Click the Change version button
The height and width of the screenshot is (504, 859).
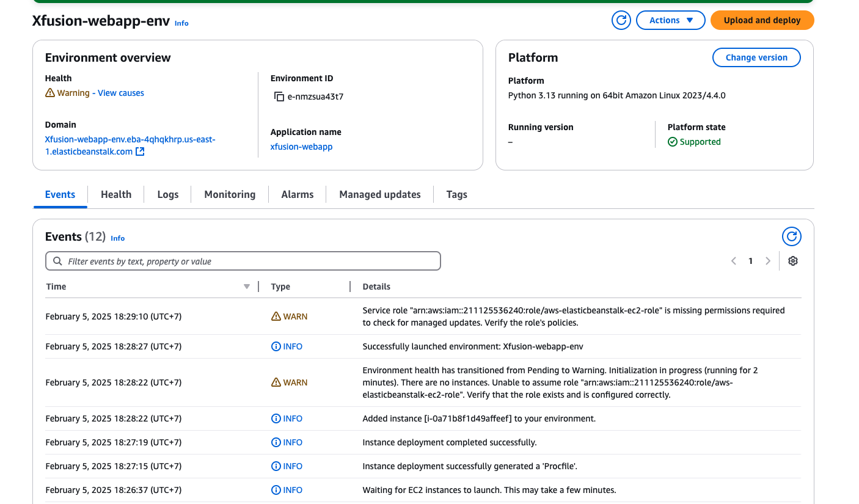756,57
